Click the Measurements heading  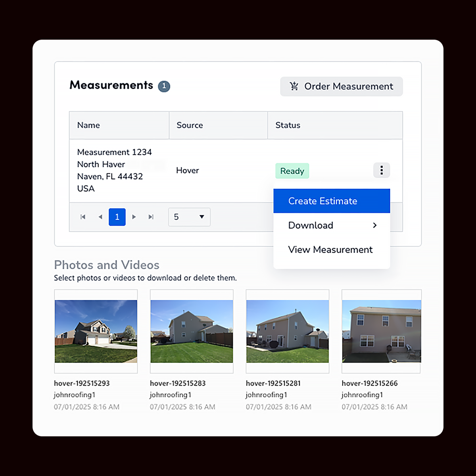(111, 85)
